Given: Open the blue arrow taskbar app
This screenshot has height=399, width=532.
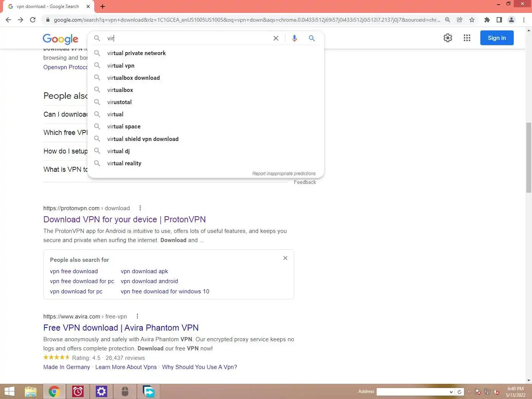Looking at the screenshot, I should (x=149, y=391).
